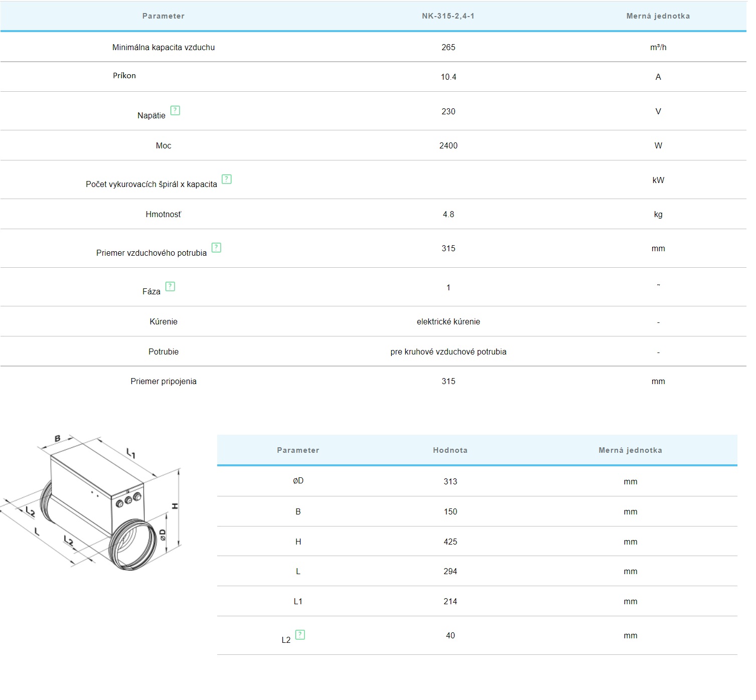Image resolution: width=756 pixels, height=700 pixels.
Task: Click the help icon next to Napätie
Action: 175,110
